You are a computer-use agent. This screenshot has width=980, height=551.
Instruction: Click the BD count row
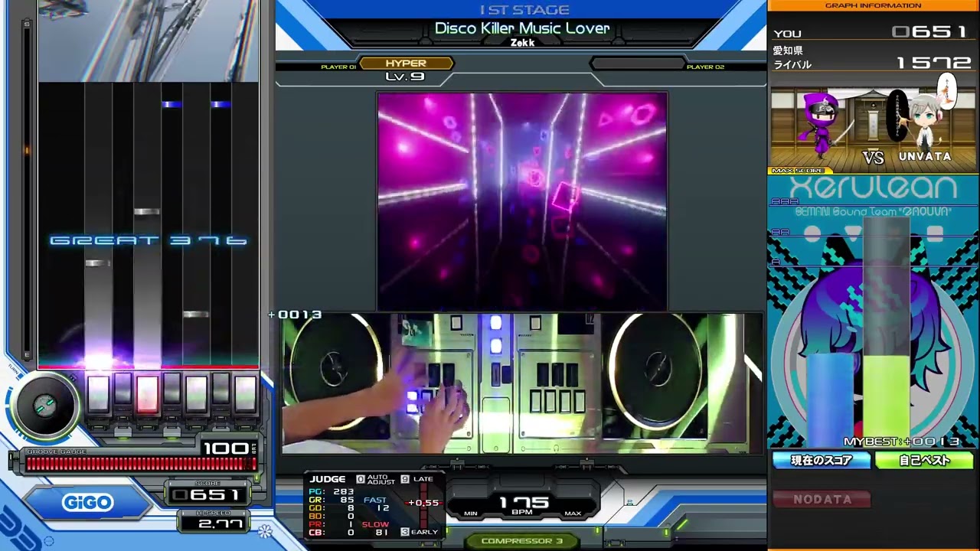pyautogui.click(x=332, y=517)
